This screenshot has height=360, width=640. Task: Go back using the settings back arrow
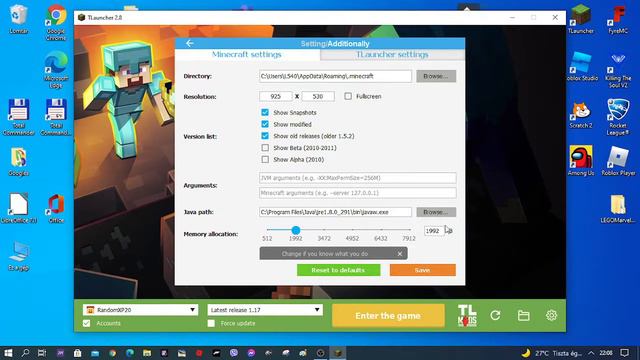[x=189, y=43]
